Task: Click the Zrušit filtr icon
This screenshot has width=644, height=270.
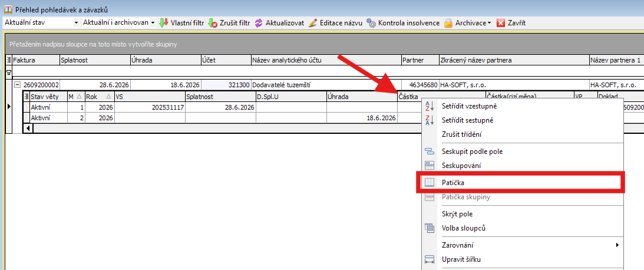Action: (x=213, y=23)
